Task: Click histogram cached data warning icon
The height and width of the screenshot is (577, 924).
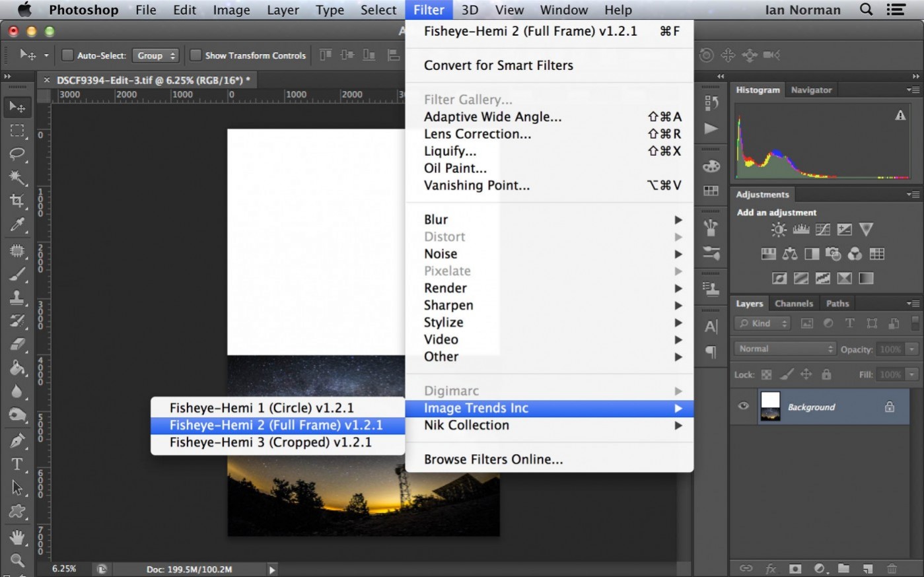Action: [900, 116]
